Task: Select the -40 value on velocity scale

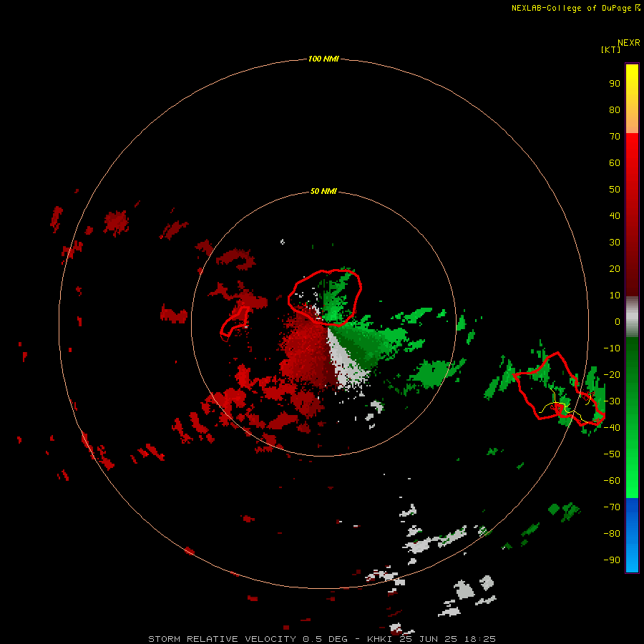Action: (612, 428)
